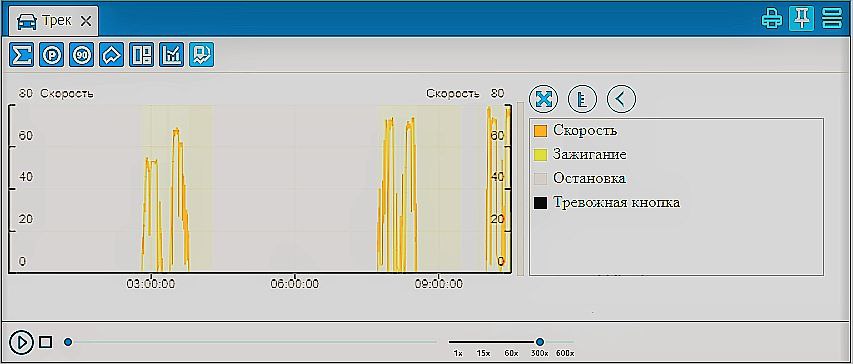Click the Sigma summary toolbar icon
Image resolution: width=853 pixels, height=364 pixels.
(21, 55)
